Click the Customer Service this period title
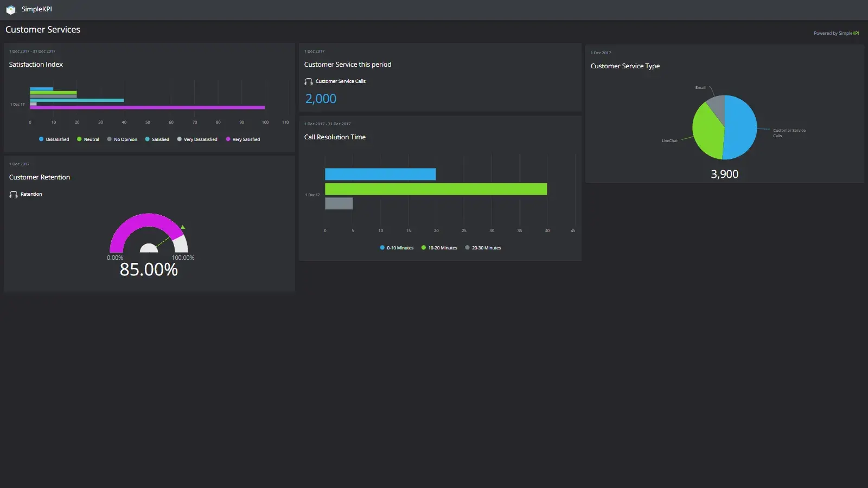 [348, 65]
